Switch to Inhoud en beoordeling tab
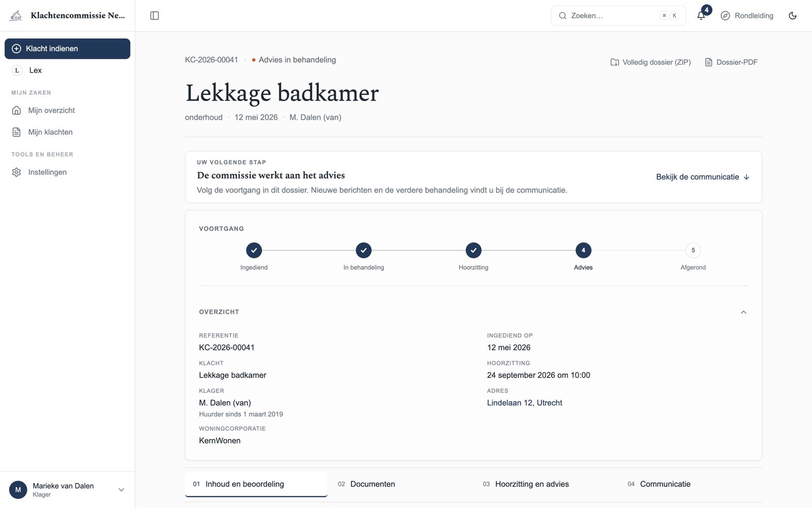The width and height of the screenshot is (812, 508). [x=256, y=484]
